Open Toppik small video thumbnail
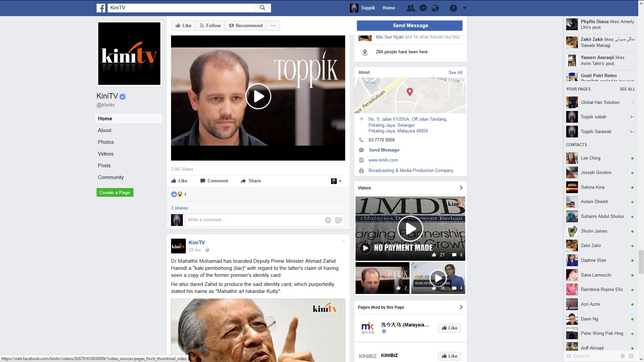The image size is (644, 362). click(382, 278)
